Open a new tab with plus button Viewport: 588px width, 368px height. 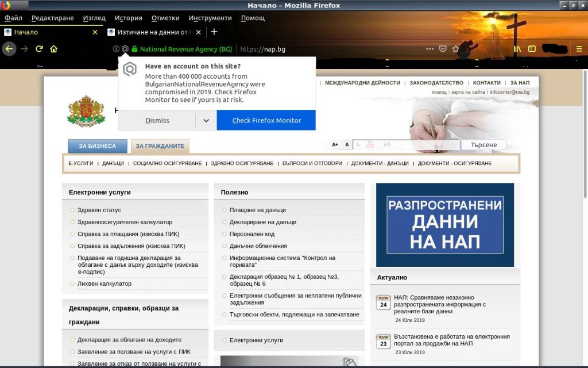[214, 32]
